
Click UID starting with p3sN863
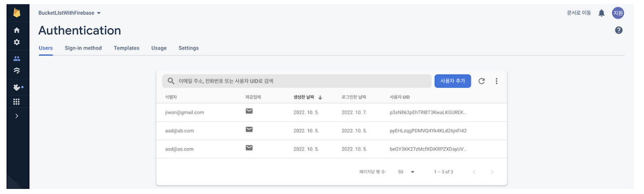tap(428, 112)
